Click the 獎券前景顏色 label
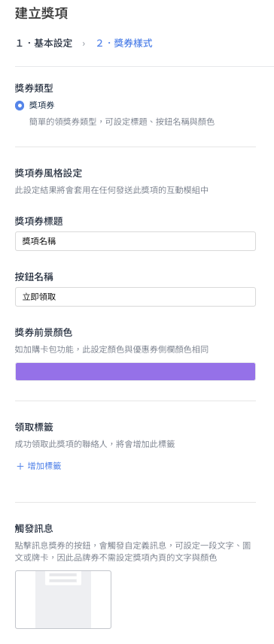 [x=44, y=332]
